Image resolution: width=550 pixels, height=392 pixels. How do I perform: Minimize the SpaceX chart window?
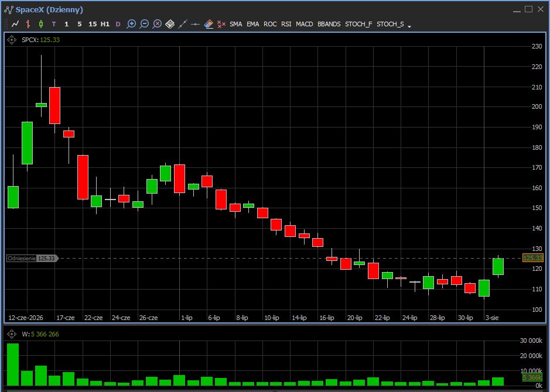point(517,10)
